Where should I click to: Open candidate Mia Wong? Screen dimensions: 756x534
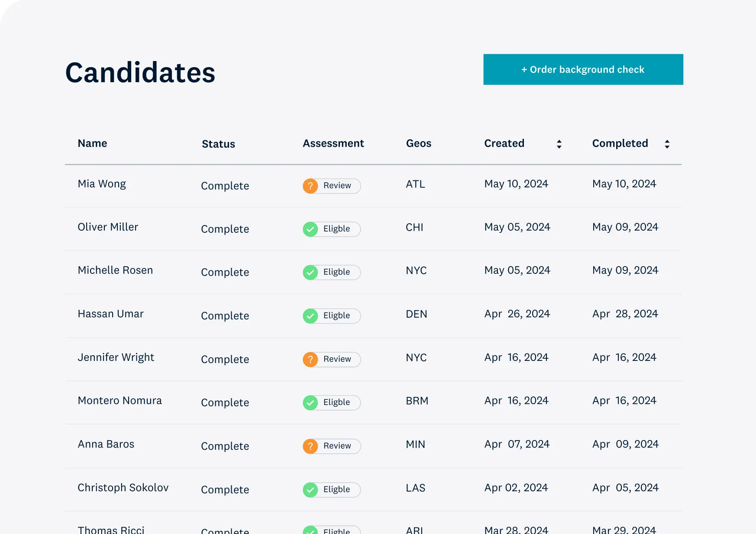(x=102, y=184)
